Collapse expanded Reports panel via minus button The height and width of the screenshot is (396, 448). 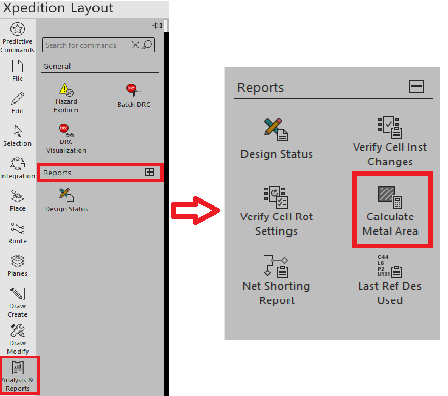point(416,87)
